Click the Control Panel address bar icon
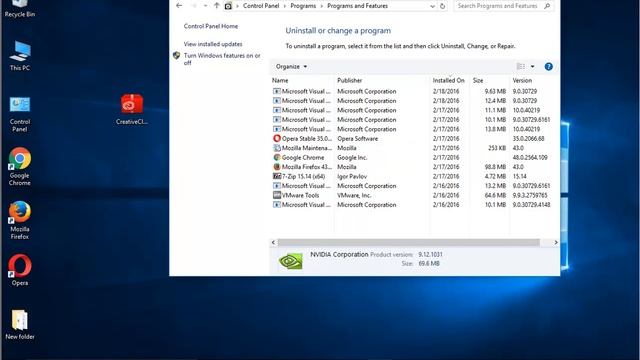This screenshot has width=640, height=360. tap(228, 6)
